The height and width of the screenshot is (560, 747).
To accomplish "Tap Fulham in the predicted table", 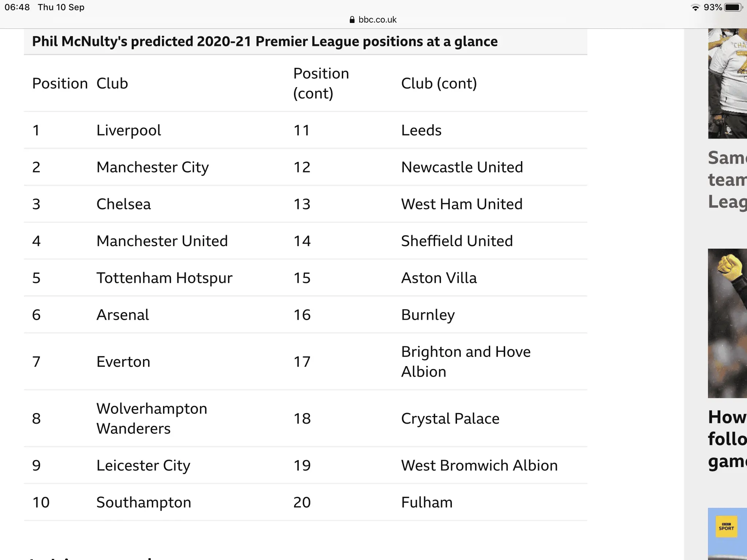I will (427, 502).
